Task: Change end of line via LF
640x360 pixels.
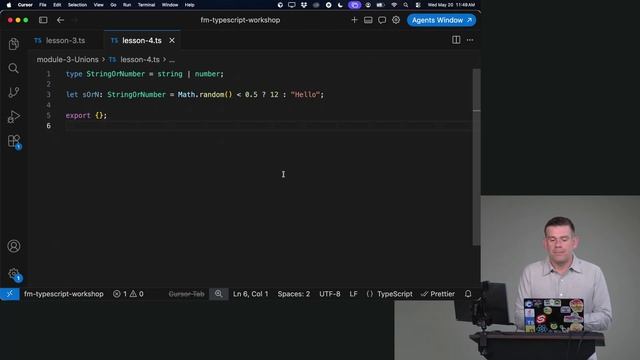Action: (353, 294)
